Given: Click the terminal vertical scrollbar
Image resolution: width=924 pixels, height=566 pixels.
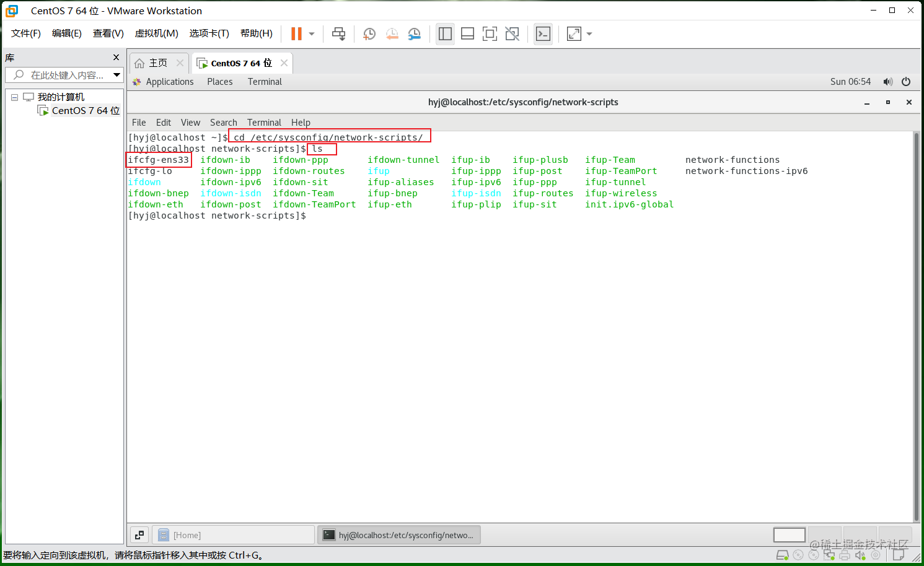Looking at the screenshot, I should [917, 326].
